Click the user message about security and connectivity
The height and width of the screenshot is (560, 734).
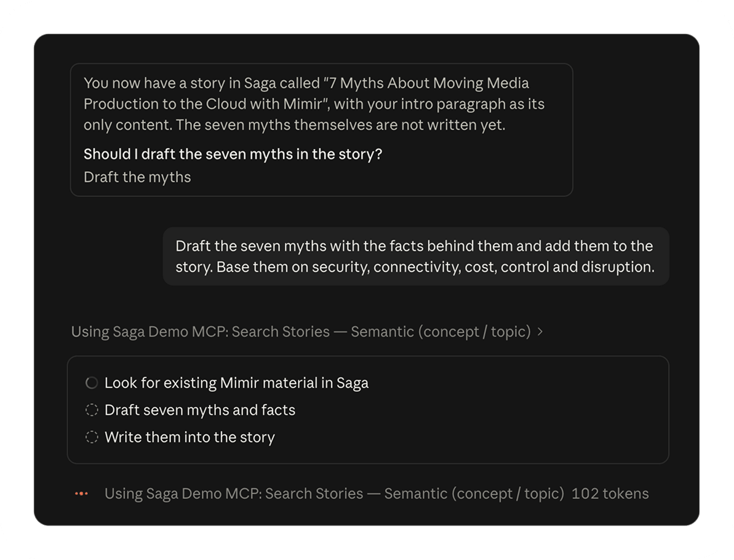(416, 256)
